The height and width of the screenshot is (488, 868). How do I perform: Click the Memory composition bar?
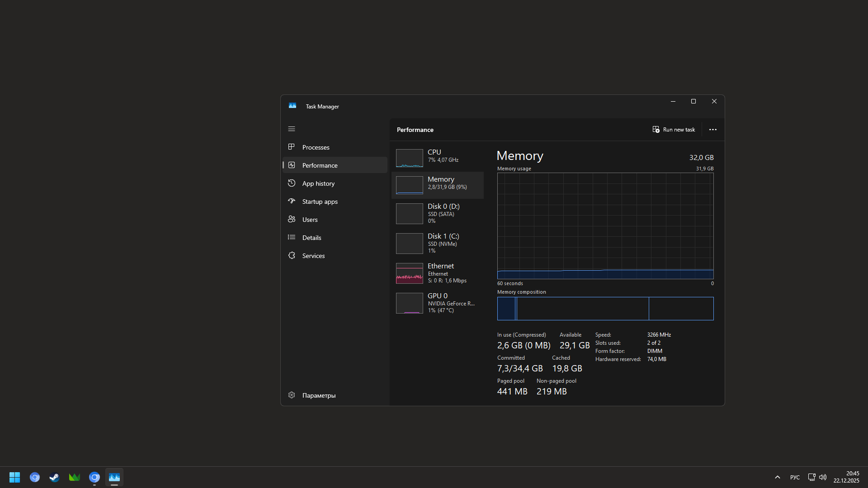pyautogui.click(x=605, y=309)
